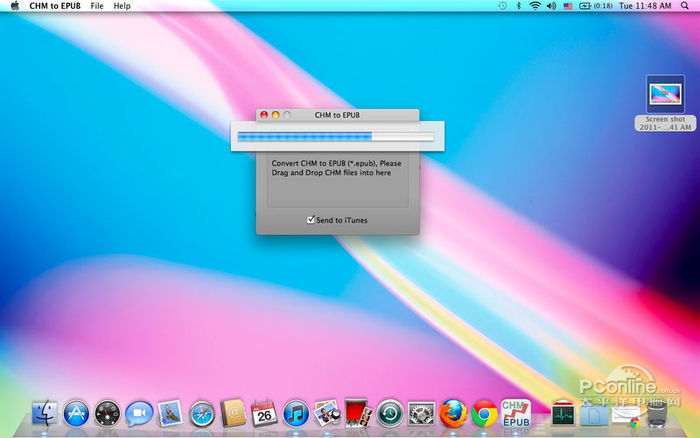
Task: Click the volume icon in menu bar
Action: pyautogui.click(x=551, y=6)
